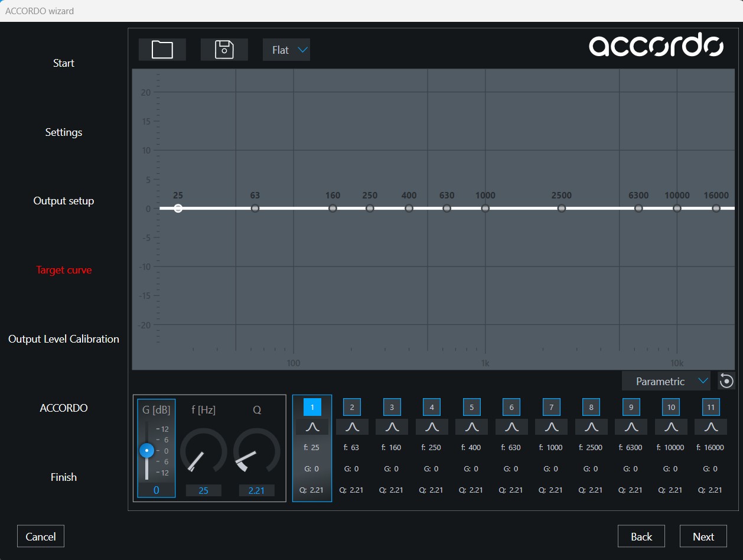The image size is (743, 560).
Task: Click the filter shape icon for band 9
Action: pyautogui.click(x=631, y=426)
